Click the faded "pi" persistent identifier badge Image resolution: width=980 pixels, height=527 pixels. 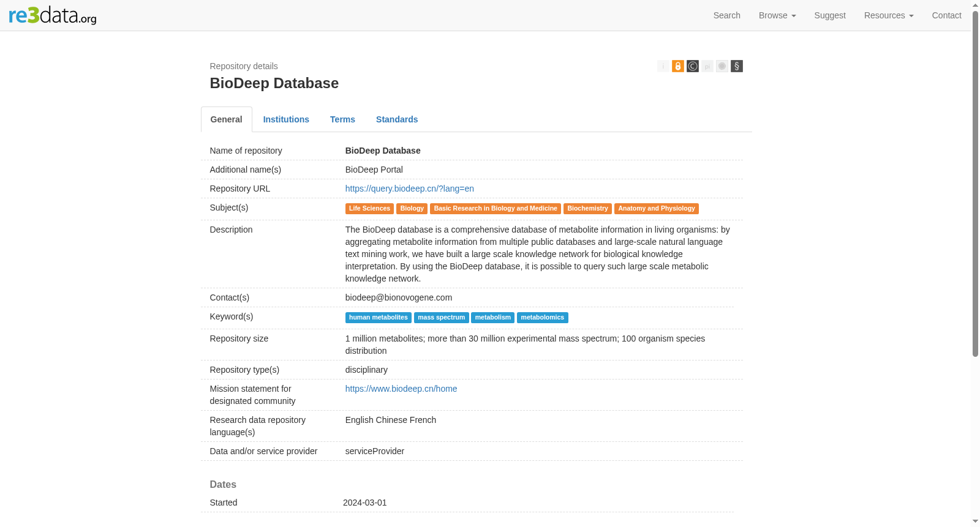click(707, 66)
